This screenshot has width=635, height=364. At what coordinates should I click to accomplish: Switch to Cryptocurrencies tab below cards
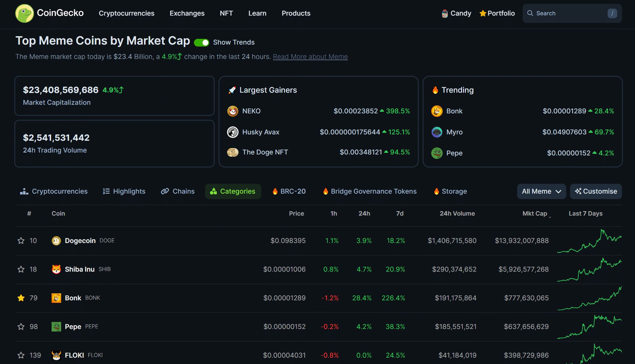(x=54, y=191)
